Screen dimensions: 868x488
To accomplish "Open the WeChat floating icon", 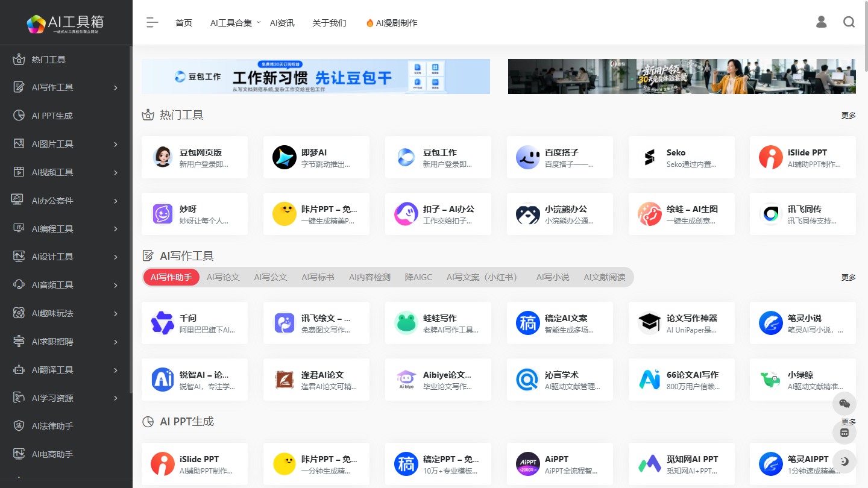I will (844, 404).
